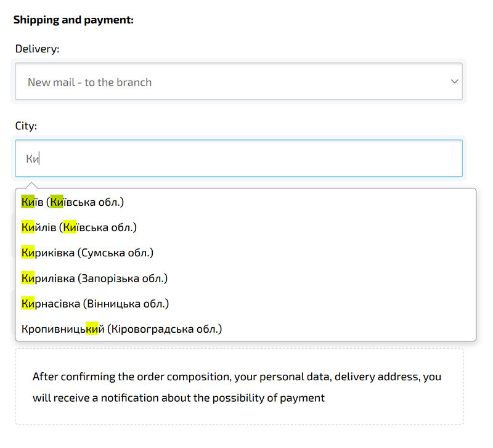Select Київ (Київська обл.) suggestion
Viewport: 493px width, 448px height.
pyautogui.click(x=73, y=202)
